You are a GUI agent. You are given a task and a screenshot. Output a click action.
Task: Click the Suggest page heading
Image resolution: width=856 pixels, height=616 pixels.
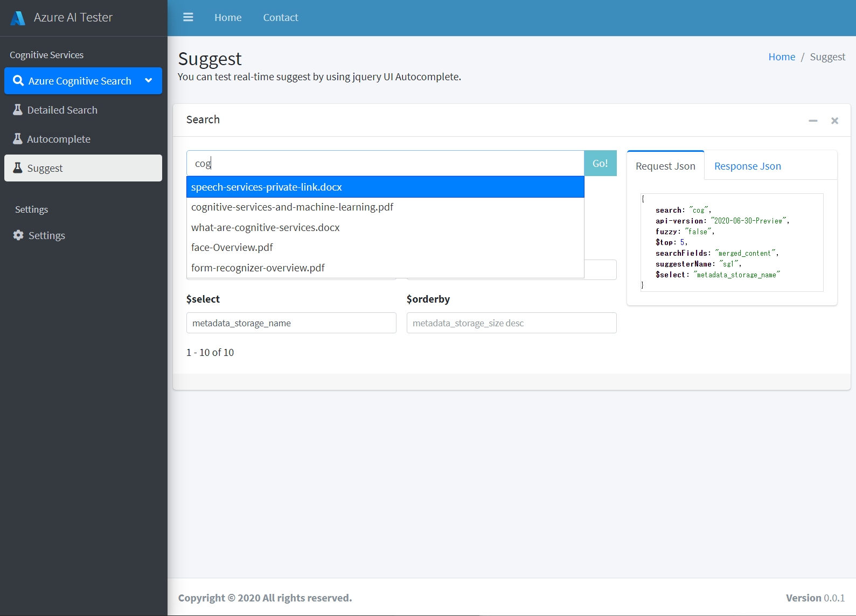coord(210,59)
